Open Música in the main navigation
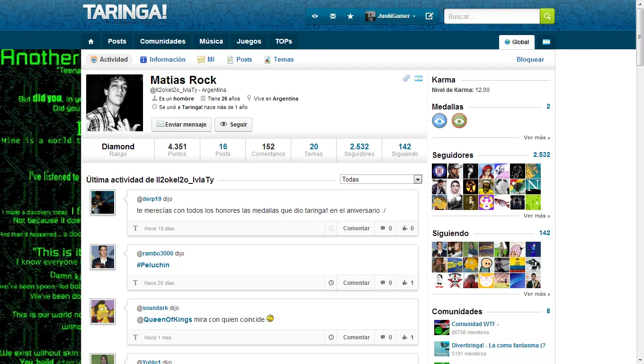Image resolution: width=644 pixels, height=364 pixels. (x=211, y=41)
